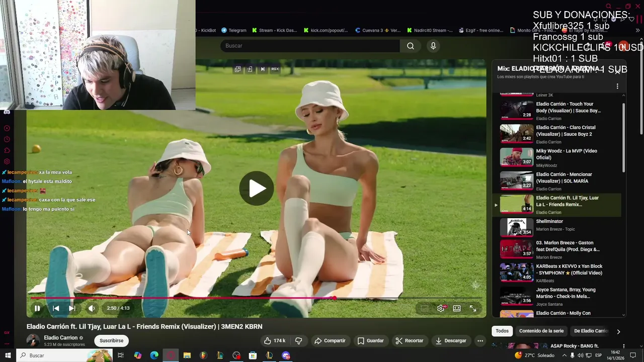
Task: Skip to next video in player
Action: (72, 308)
